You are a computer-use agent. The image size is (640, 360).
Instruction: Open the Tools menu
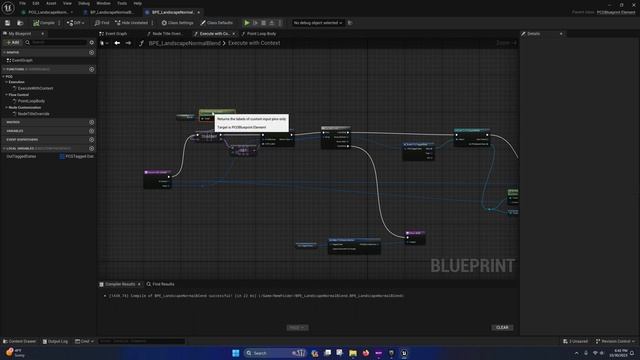tap(122, 3)
